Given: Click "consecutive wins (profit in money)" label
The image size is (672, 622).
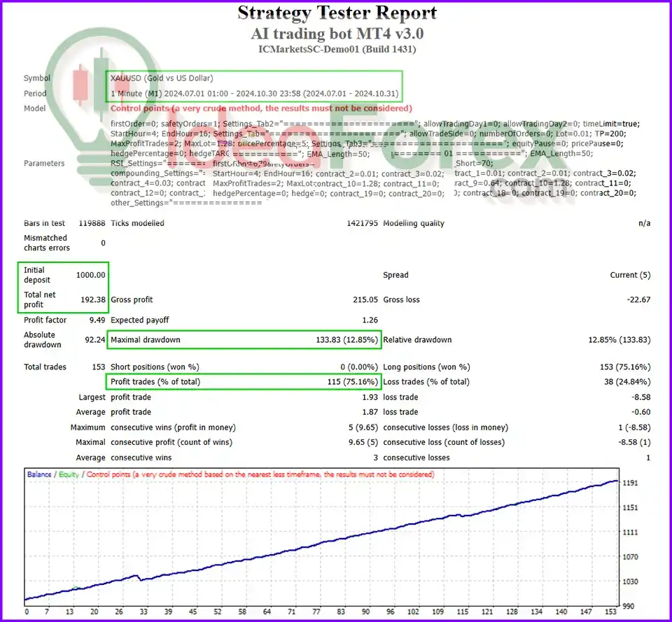Looking at the screenshot, I should [173, 427].
